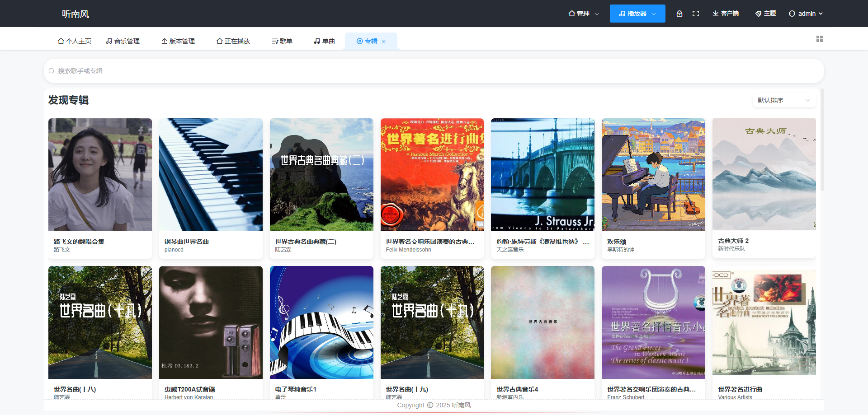Click the artist name Franz Schubert
Image resolution: width=868 pixels, height=415 pixels.
click(x=626, y=397)
